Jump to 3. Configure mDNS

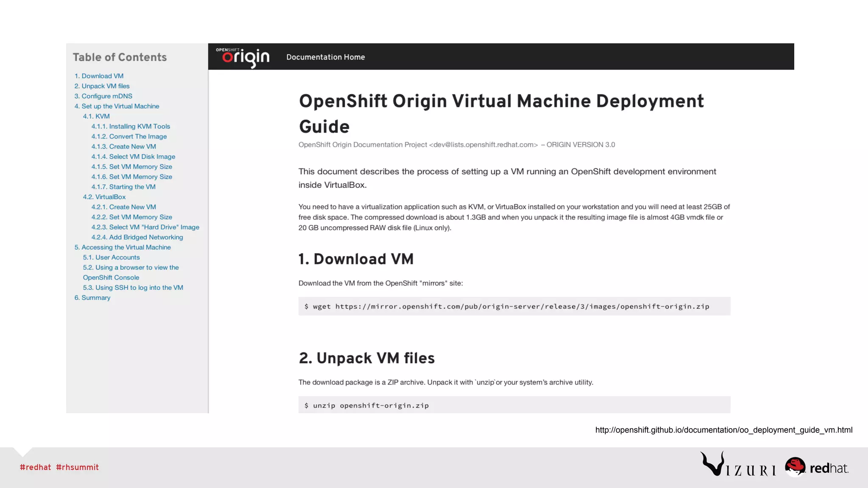103,96
